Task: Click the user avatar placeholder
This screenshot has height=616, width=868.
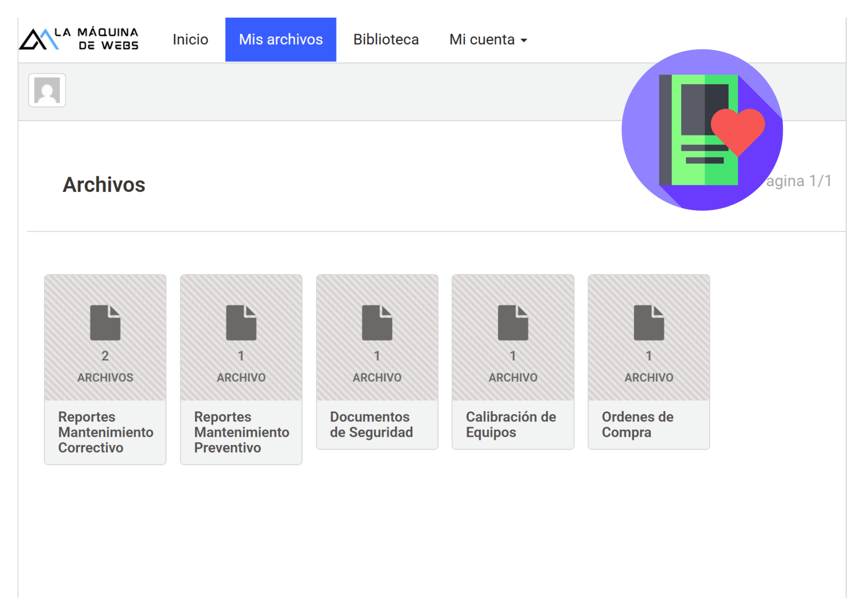Action: click(x=47, y=90)
